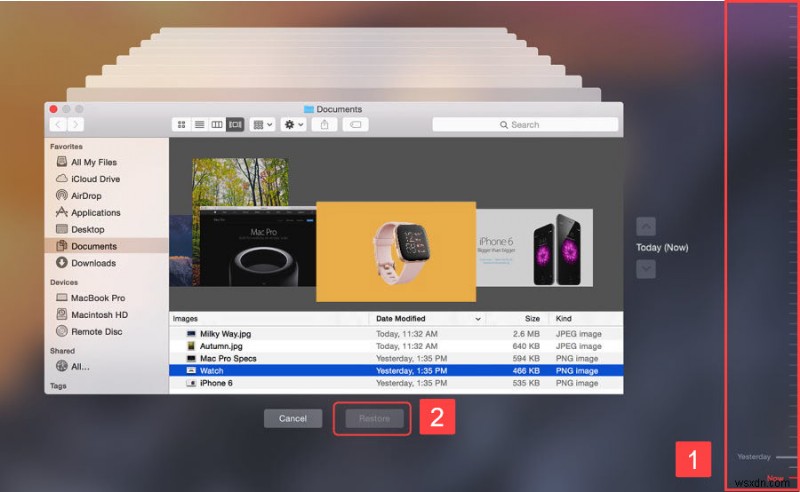Click the Restore button
This screenshot has height=492, width=800.
pos(374,419)
